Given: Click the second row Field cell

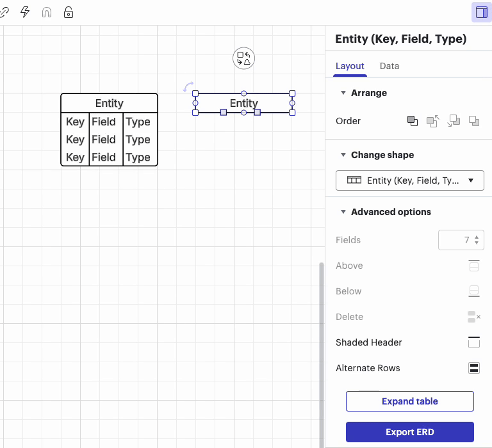Looking at the screenshot, I should coord(104,140).
